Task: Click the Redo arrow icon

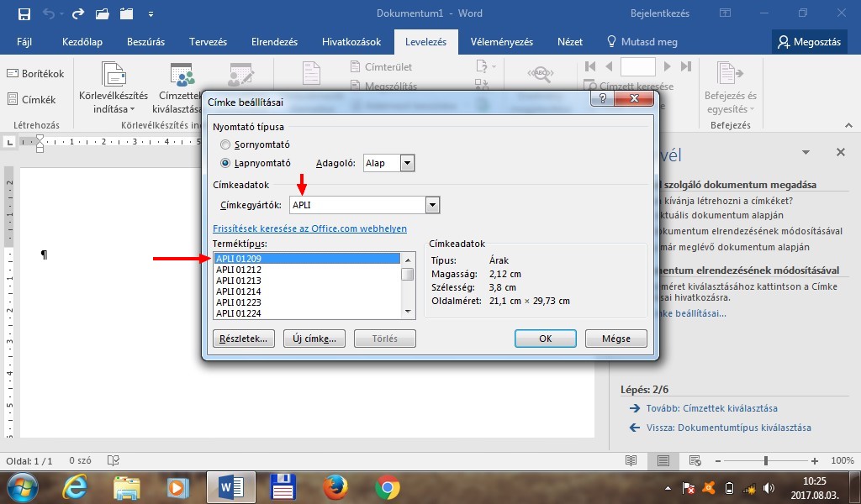Action: coord(77,13)
